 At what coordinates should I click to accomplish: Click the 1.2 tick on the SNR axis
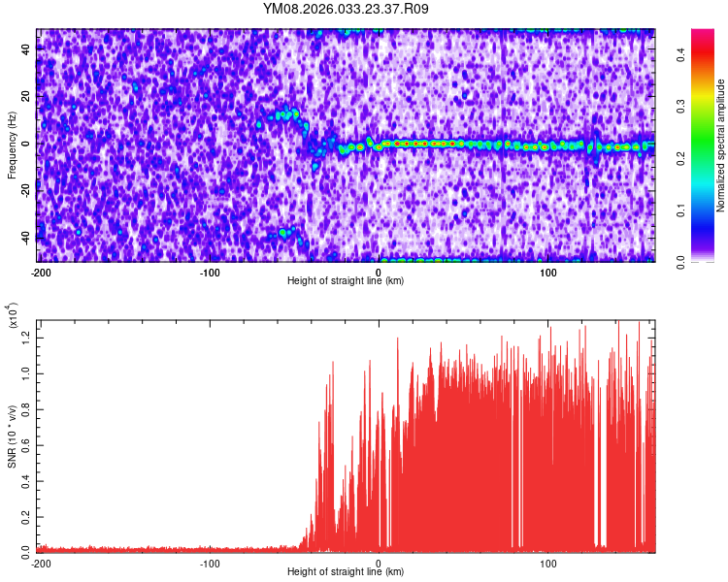click(x=26, y=337)
